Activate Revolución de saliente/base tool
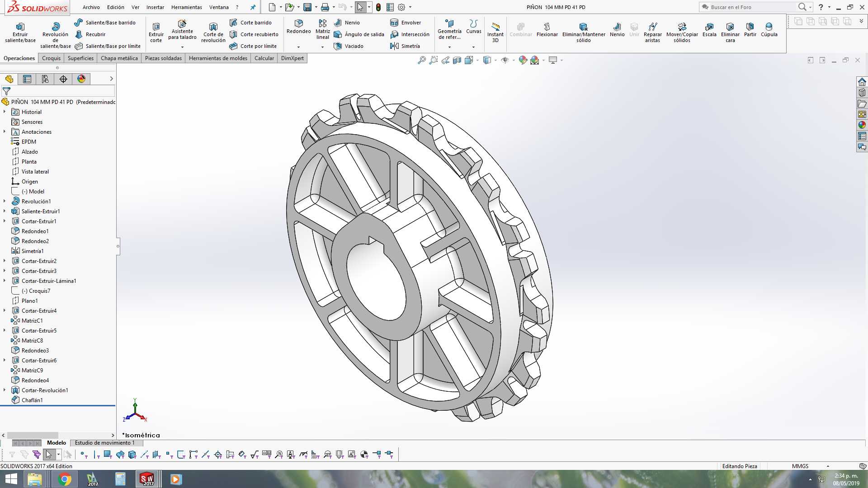This screenshot has width=868, height=488. 56,35
